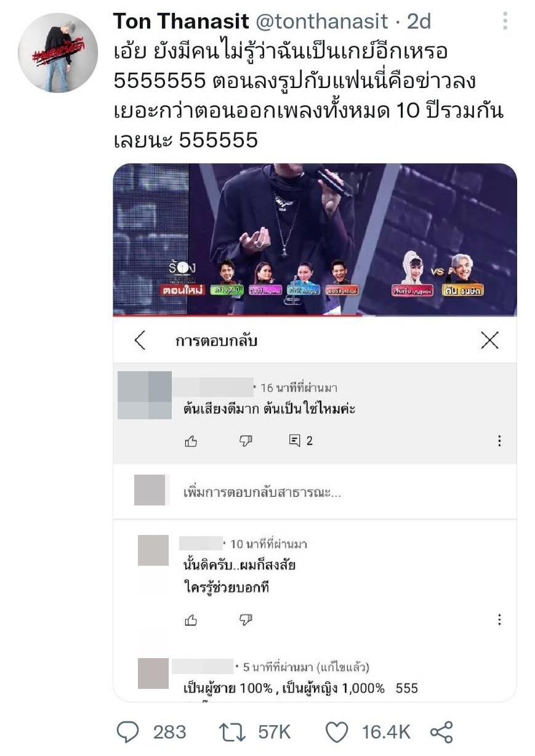Image resolution: width=535 pixels, height=756 pixels.
Task: Go back with the left chevron arrow
Action: (x=140, y=340)
